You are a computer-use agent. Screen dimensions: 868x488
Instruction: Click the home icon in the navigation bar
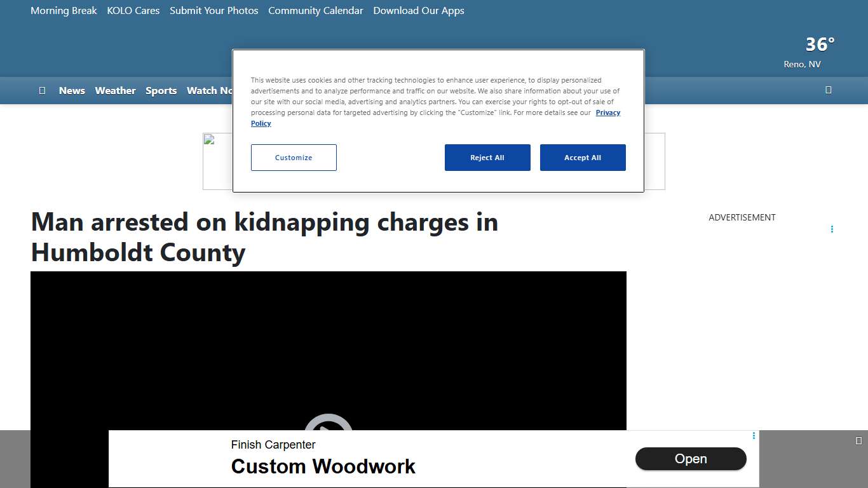pyautogui.click(x=42, y=90)
